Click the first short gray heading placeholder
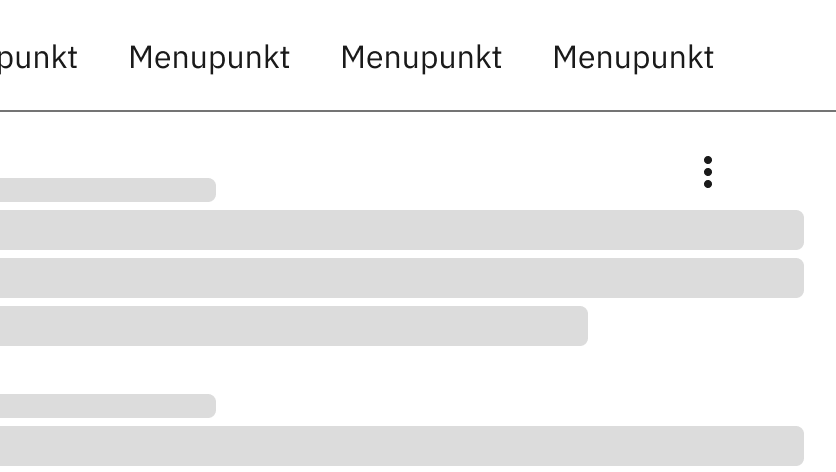 coord(107,190)
